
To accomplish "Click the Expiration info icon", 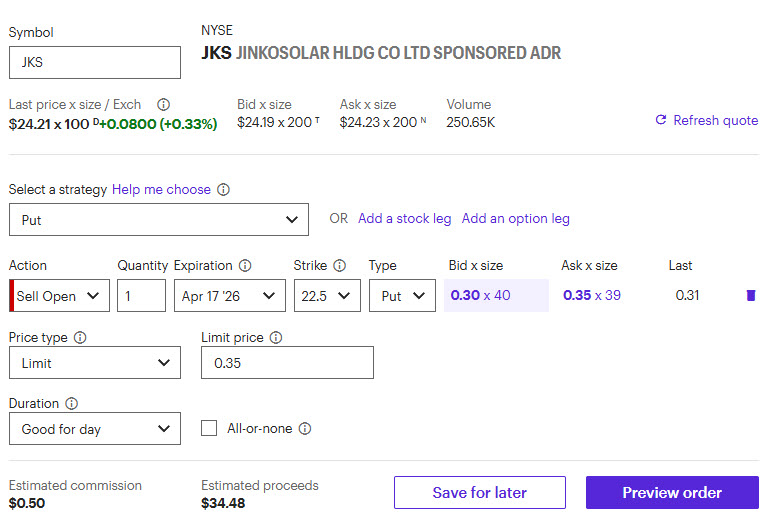I will [x=245, y=266].
